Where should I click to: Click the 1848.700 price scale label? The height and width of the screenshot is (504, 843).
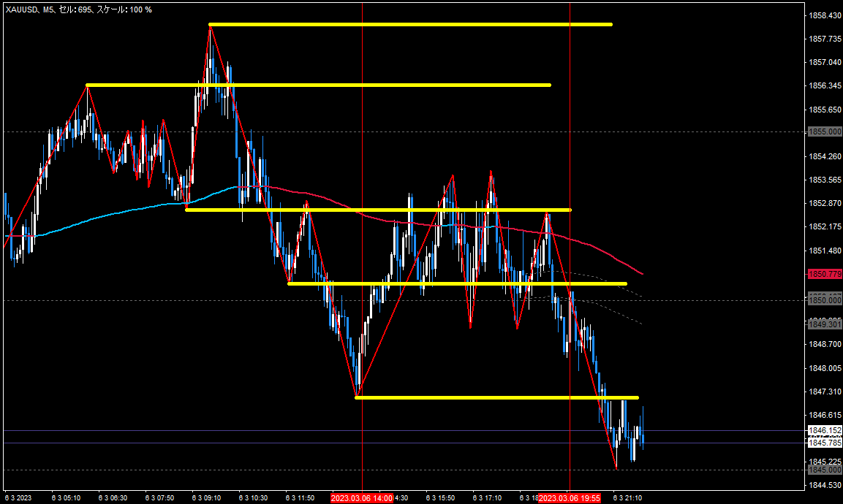point(825,344)
